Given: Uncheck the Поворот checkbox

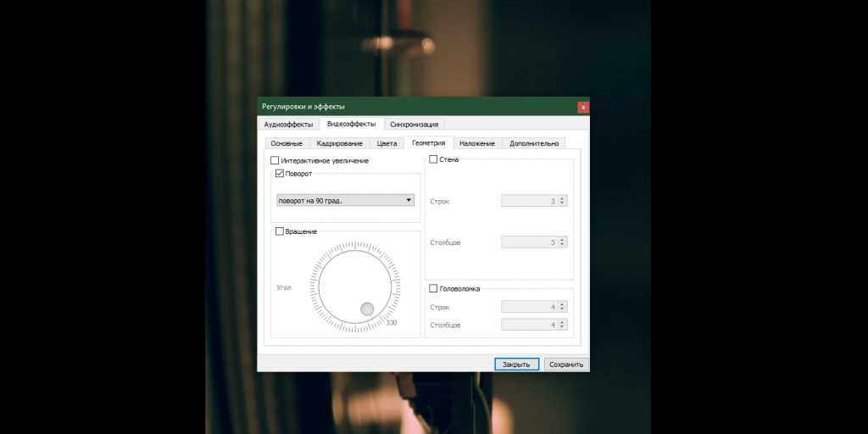Looking at the screenshot, I should click(x=280, y=173).
